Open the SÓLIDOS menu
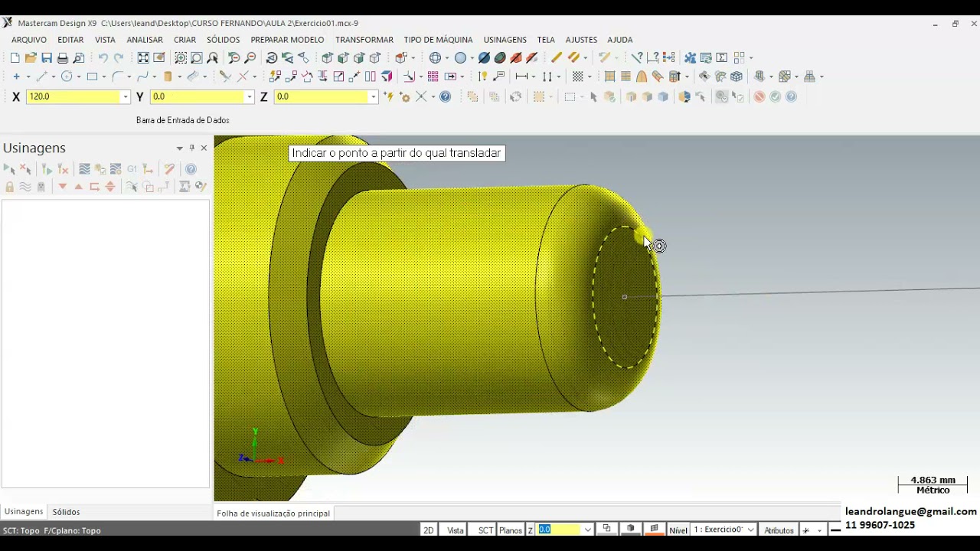Image resolution: width=980 pixels, height=551 pixels. pyautogui.click(x=224, y=40)
